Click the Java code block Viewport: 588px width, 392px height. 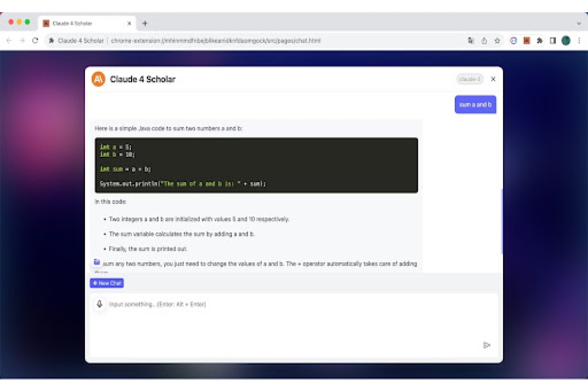pos(256,165)
